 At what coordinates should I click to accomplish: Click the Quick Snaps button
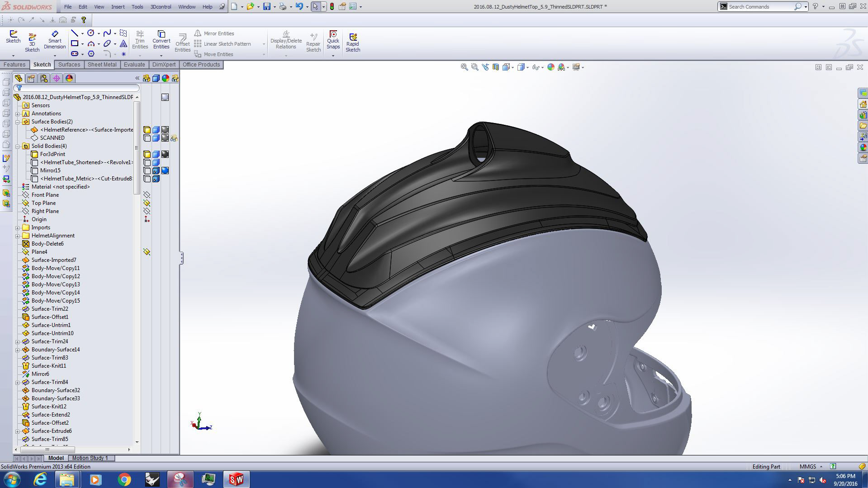[x=333, y=40]
